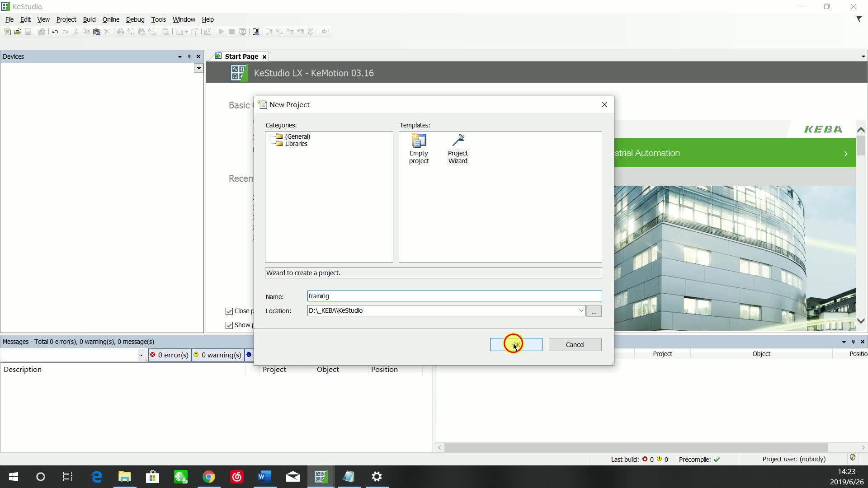
Task: Toggle the 0 error(s) filter button
Action: click(x=170, y=355)
